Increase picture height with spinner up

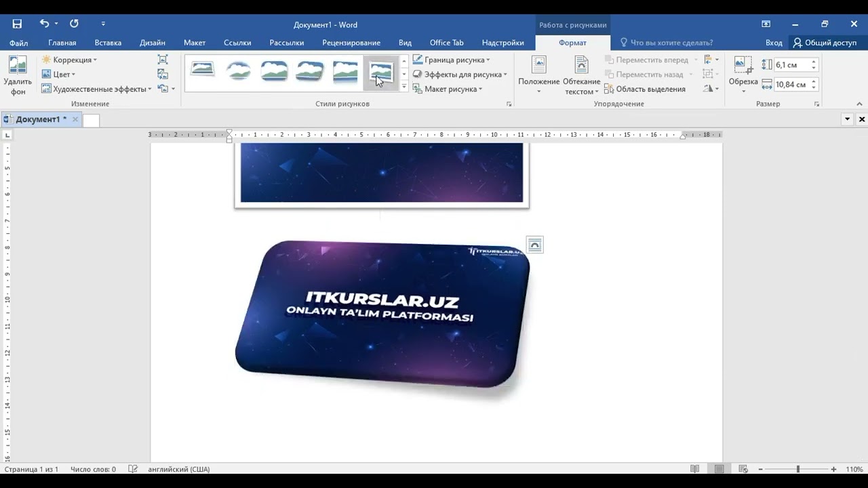(x=814, y=62)
